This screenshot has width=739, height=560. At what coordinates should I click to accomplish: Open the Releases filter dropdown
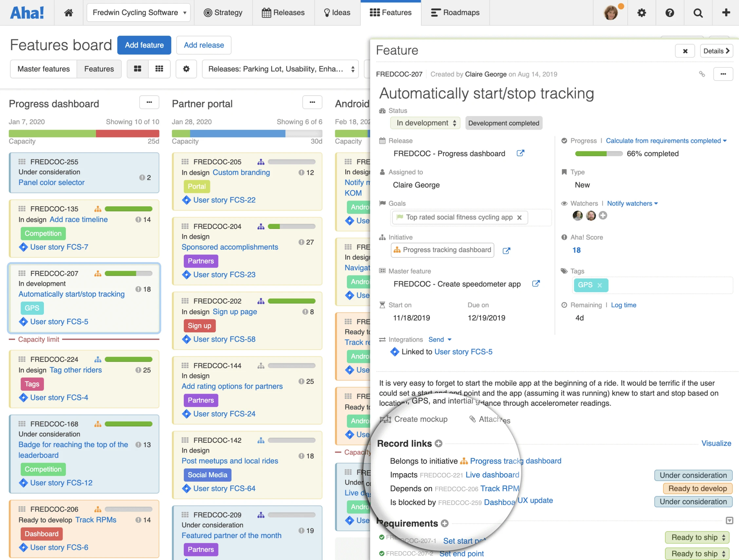280,69
